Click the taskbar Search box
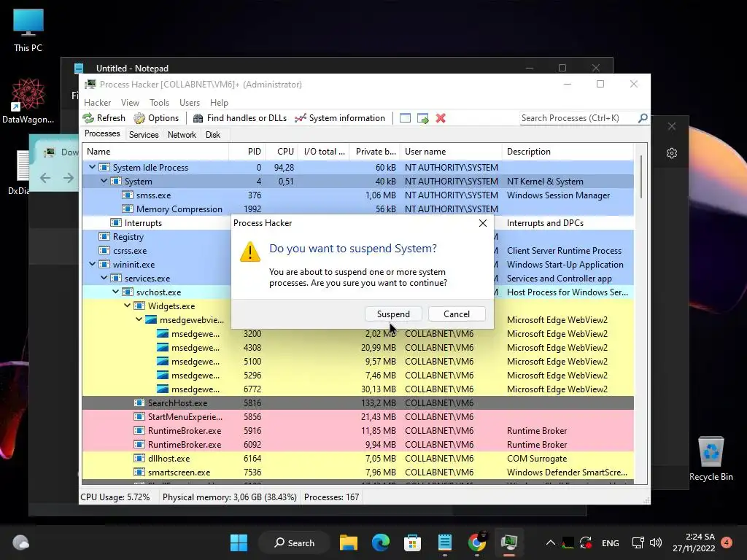 click(294, 542)
